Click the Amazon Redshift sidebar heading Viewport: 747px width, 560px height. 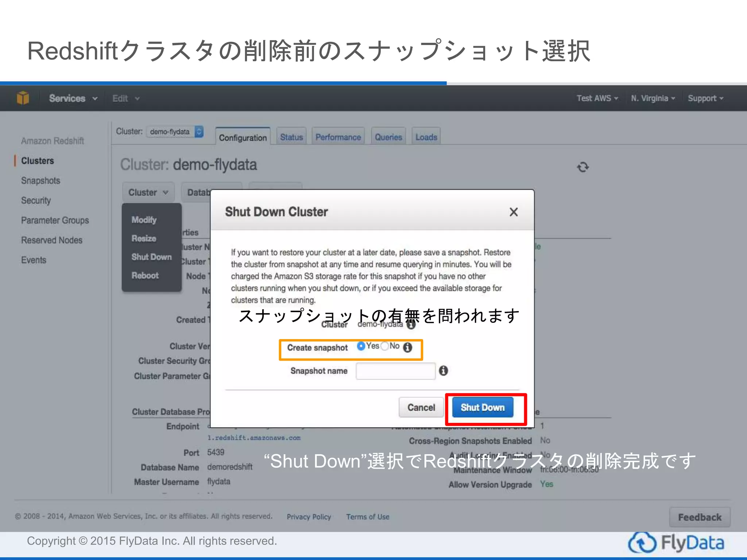click(52, 141)
